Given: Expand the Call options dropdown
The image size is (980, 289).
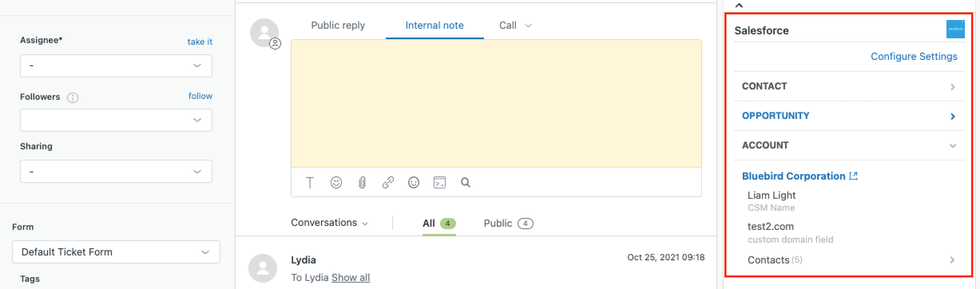Looking at the screenshot, I should [x=528, y=25].
